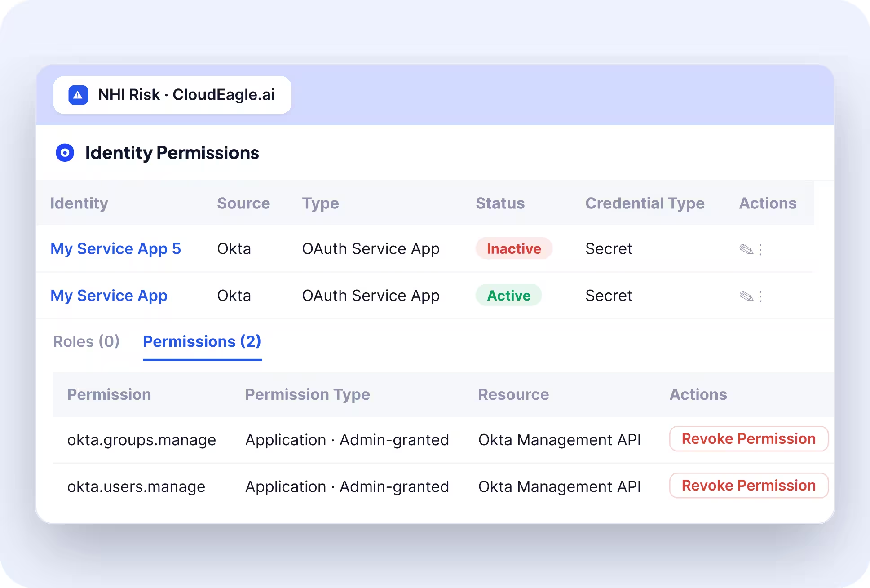Click Application · Admin-granted for okta.users.manage

[347, 486]
